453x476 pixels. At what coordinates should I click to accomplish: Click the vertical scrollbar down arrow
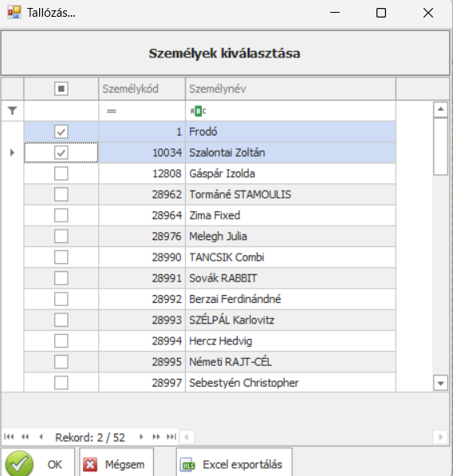click(440, 384)
